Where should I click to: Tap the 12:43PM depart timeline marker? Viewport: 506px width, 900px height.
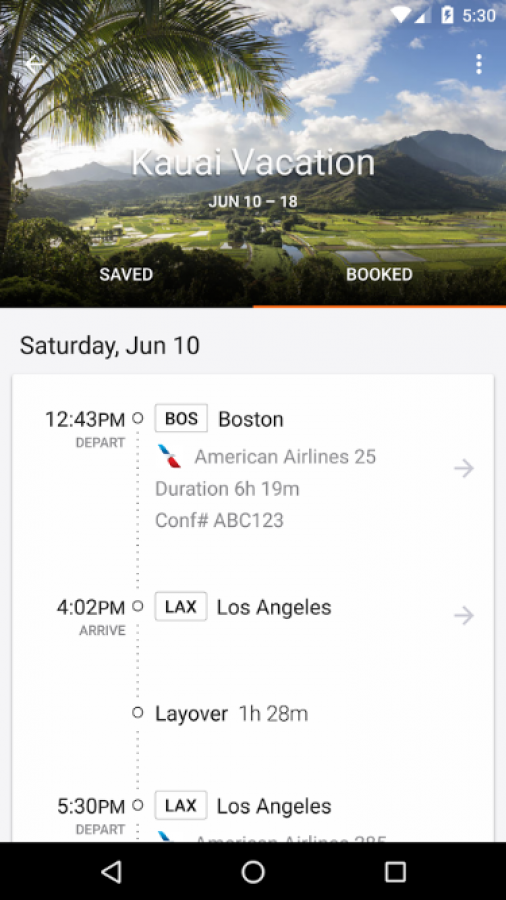(138, 418)
